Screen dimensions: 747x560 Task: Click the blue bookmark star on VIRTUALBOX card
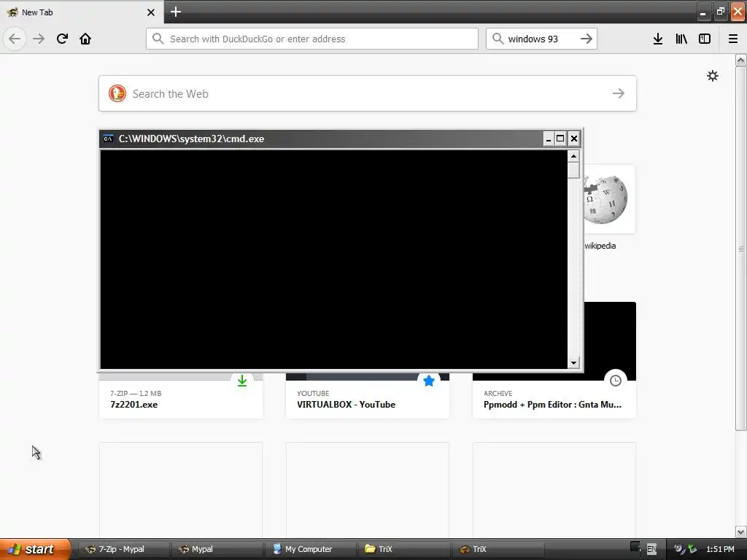pos(429,381)
